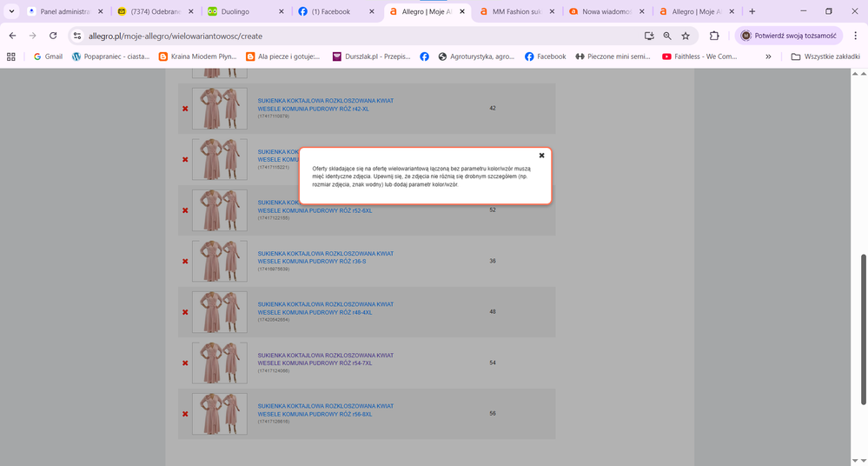Image resolution: width=868 pixels, height=466 pixels.
Task: Open the r54-7XL dress offer link
Action: pos(325,359)
